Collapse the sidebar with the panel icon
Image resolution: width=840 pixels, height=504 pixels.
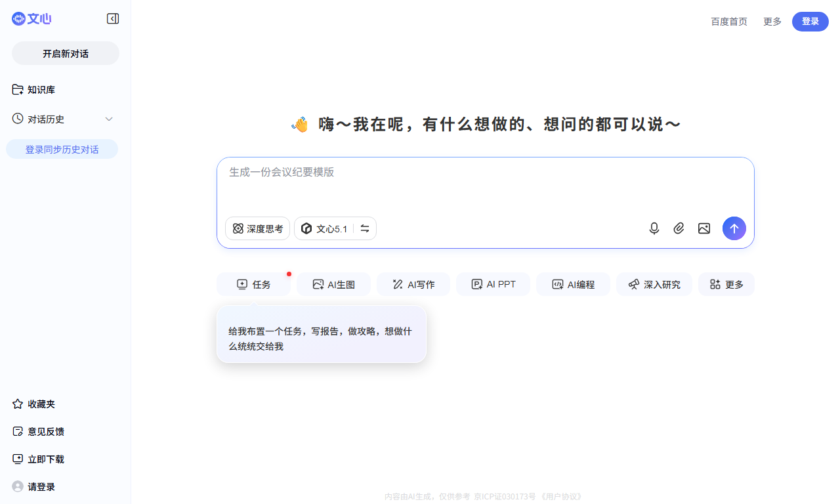[113, 19]
